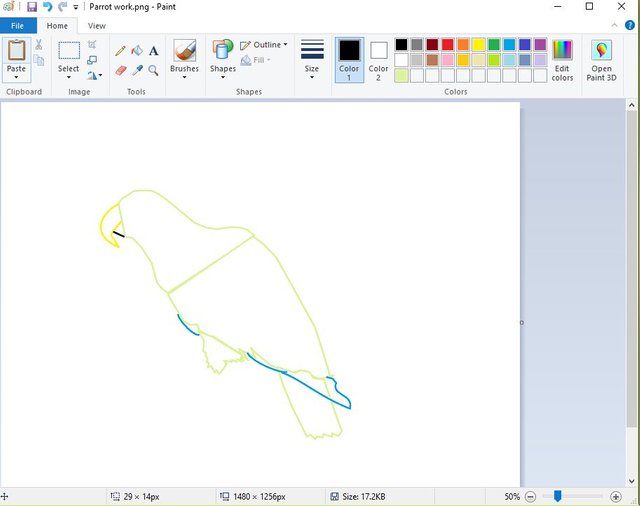Click the Save icon in title bar
Screen dimensions: 640x506
tap(31, 7)
